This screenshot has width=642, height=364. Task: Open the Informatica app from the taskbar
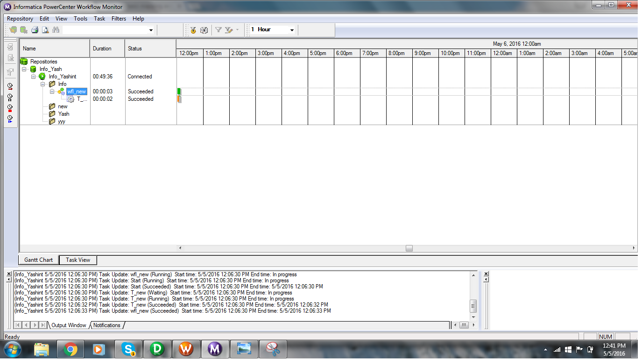pos(215,349)
